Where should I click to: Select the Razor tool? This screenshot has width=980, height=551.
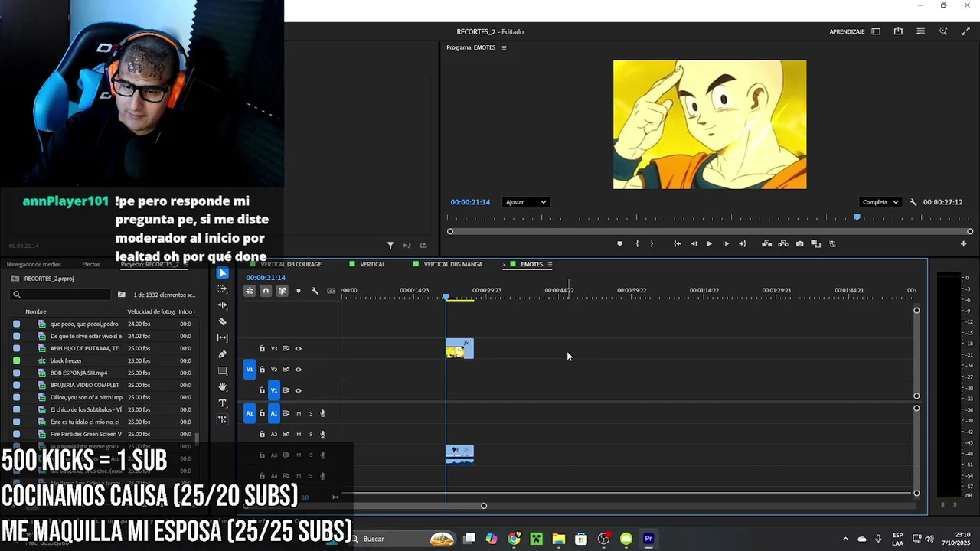[x=222, y=321]
